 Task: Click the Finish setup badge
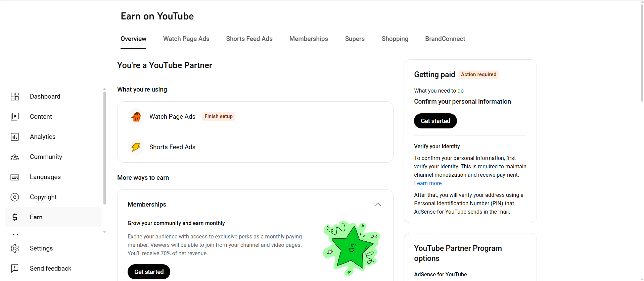pos(219,116)
